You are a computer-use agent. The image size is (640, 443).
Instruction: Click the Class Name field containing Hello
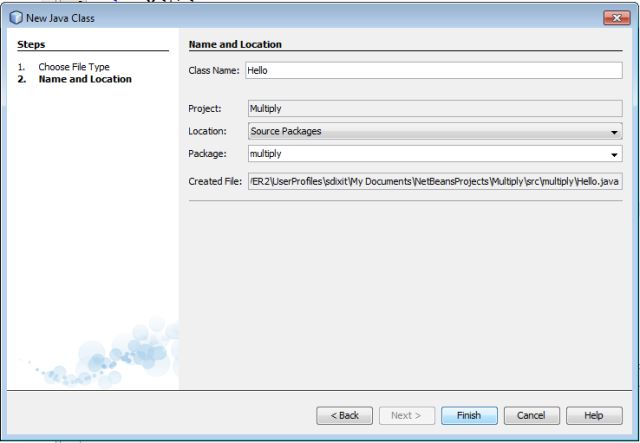pyautogui.click(x=434, y=70)
